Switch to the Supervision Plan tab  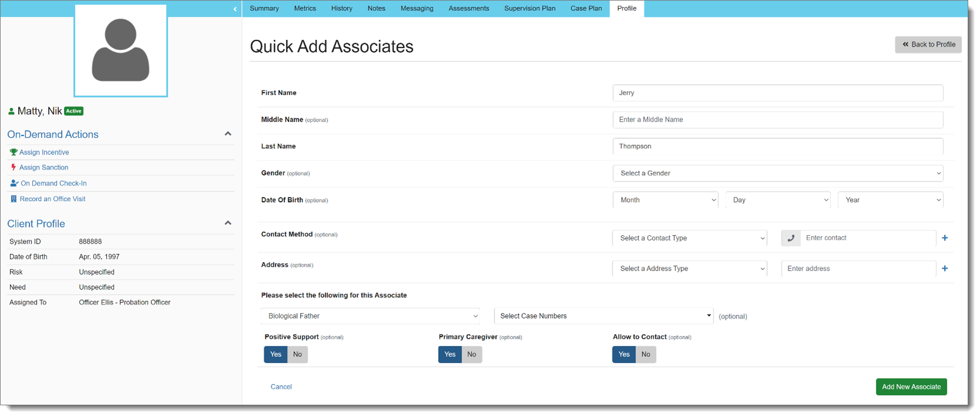(529, 9)
